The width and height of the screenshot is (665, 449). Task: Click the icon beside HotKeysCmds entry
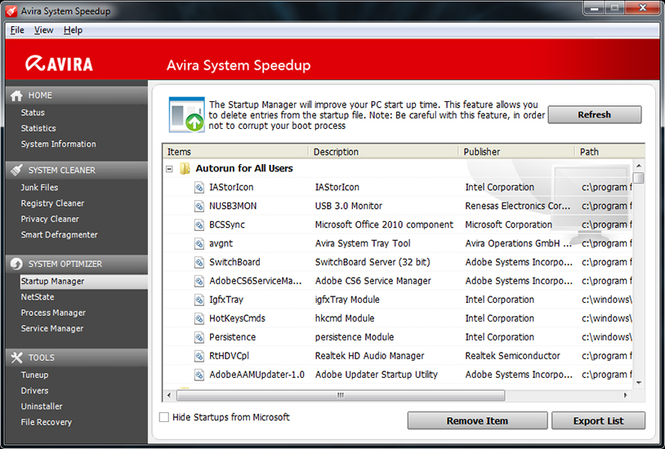coord(199,318)
